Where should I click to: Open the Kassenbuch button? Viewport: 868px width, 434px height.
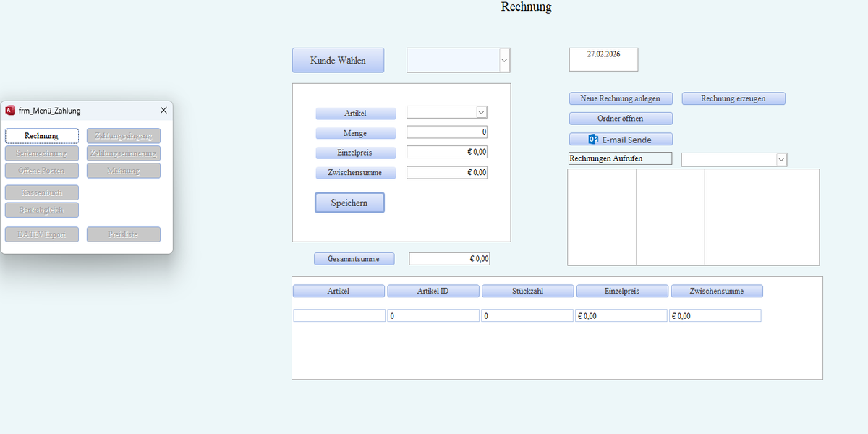tap(42, 192)
